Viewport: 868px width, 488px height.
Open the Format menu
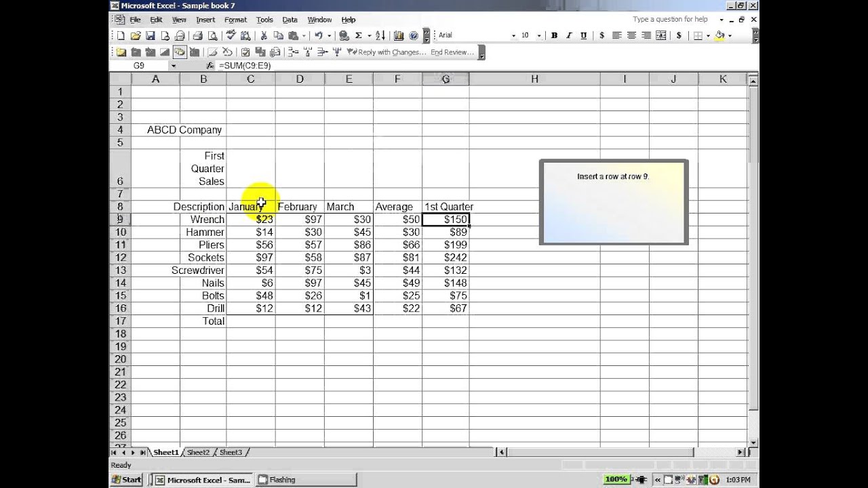pos(235,20)
